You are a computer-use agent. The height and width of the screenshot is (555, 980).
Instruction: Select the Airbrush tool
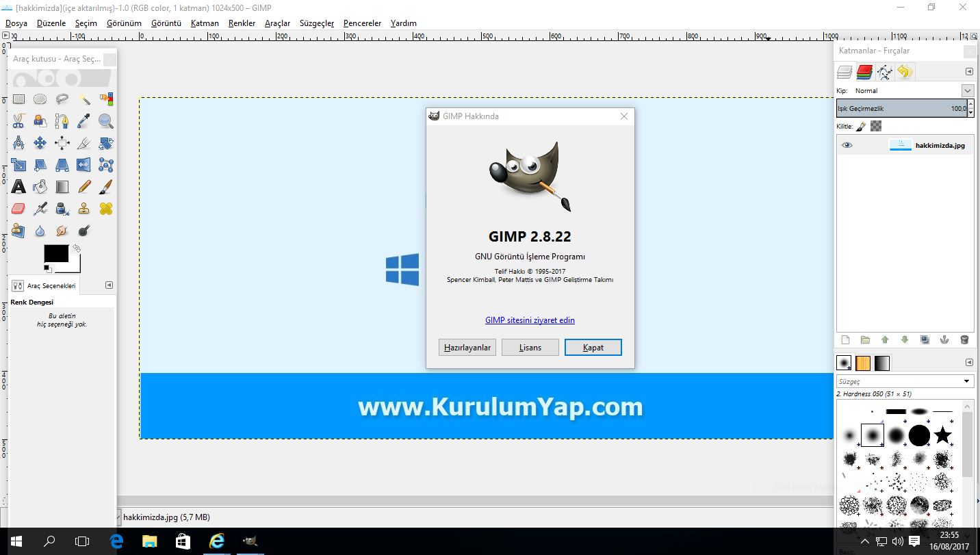40,209
